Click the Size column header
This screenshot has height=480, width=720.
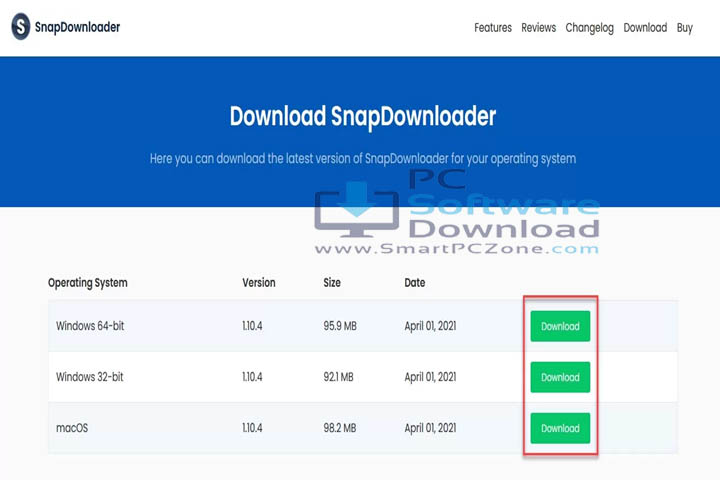coord(332,282)
